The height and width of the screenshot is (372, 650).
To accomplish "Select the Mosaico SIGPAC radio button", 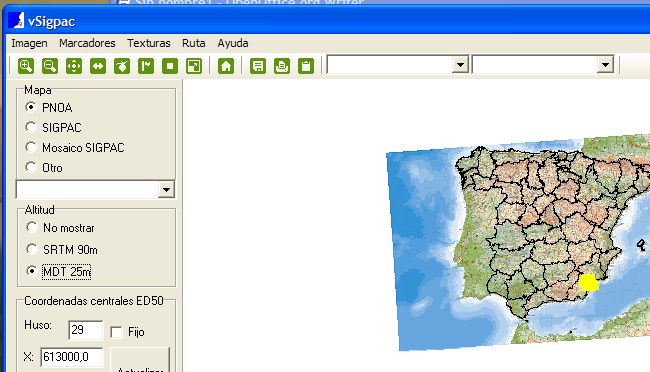I will 31,147.
